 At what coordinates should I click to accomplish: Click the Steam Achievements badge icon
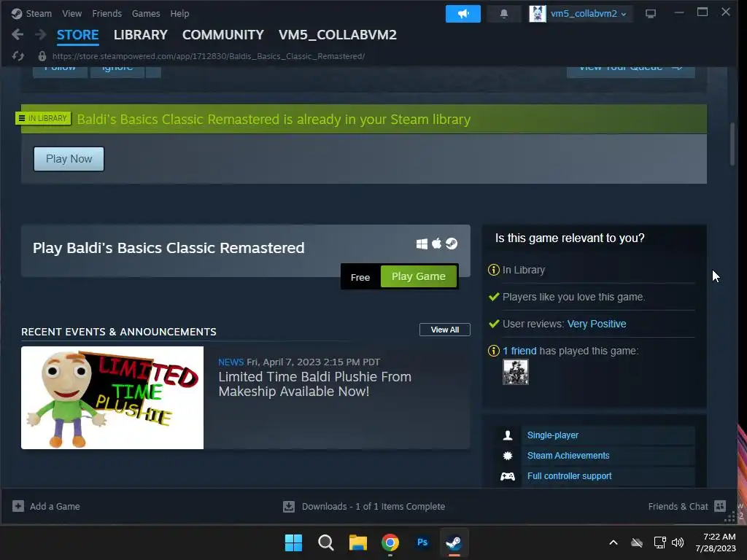tap(508, 456)
